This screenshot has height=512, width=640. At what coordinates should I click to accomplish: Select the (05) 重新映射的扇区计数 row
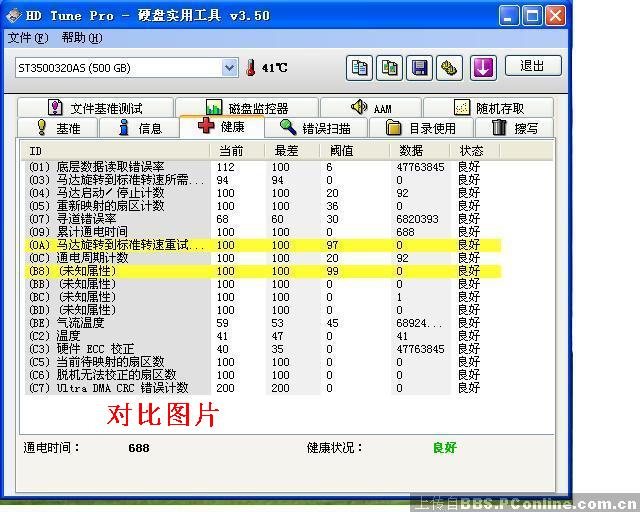(x=262, y=206)
